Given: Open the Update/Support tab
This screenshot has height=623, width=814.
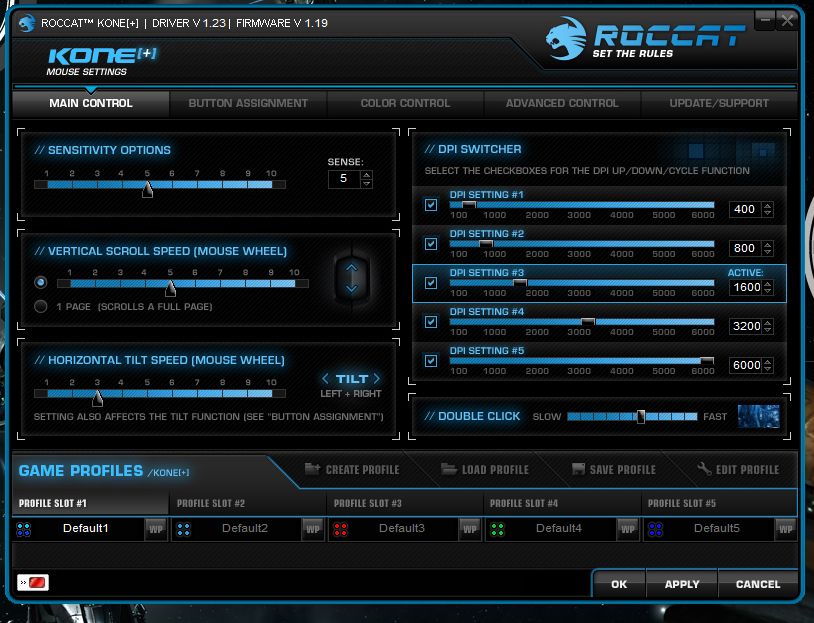Looking at the screenshot, I should [x=719, y=103].
